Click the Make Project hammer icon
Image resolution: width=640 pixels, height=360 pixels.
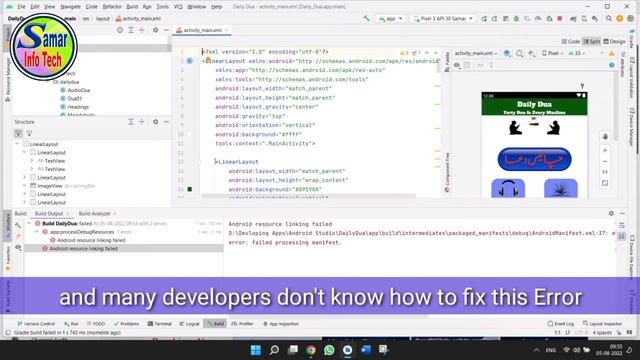[367, 18]
